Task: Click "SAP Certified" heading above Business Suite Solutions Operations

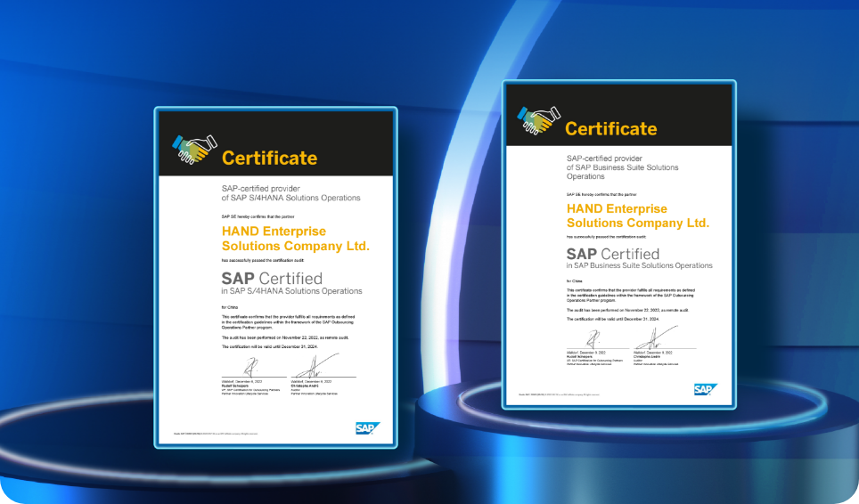Action: coord(613,254)
